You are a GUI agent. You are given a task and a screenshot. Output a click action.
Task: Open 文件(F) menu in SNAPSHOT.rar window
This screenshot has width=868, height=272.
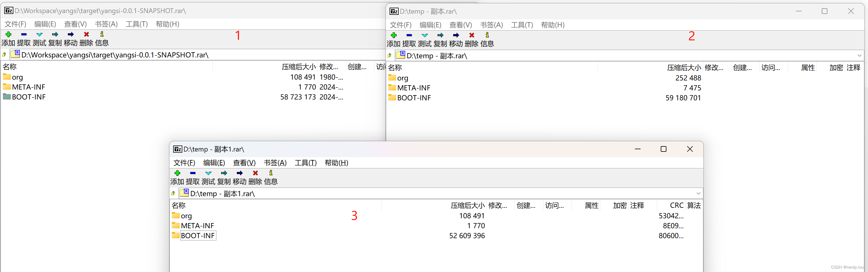pyautogui.click(x=15, y=24)
